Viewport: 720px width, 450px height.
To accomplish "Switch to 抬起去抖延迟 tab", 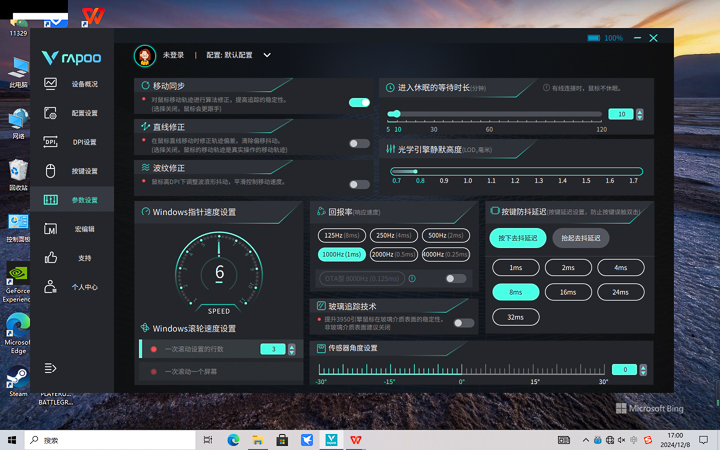I will click(580, 238).
